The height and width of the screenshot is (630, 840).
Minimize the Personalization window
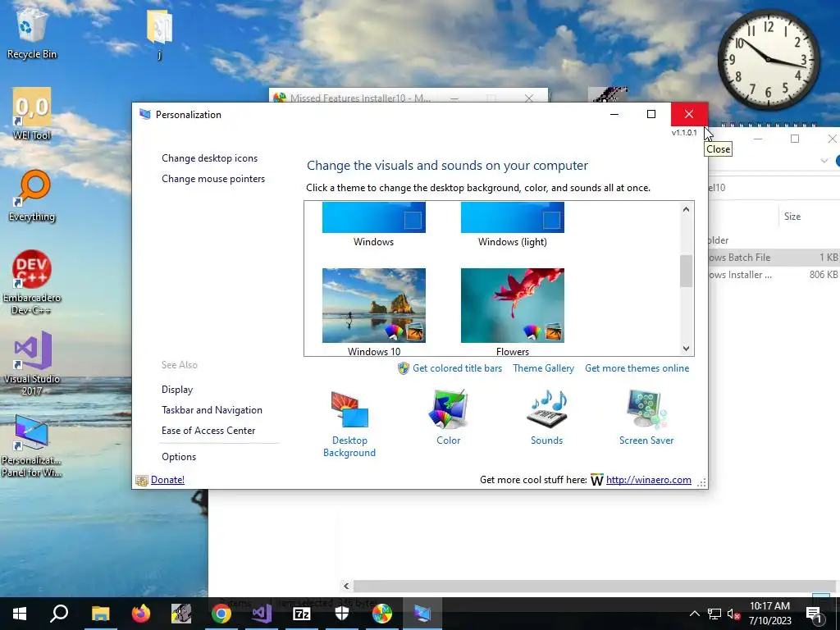point(614,114)
